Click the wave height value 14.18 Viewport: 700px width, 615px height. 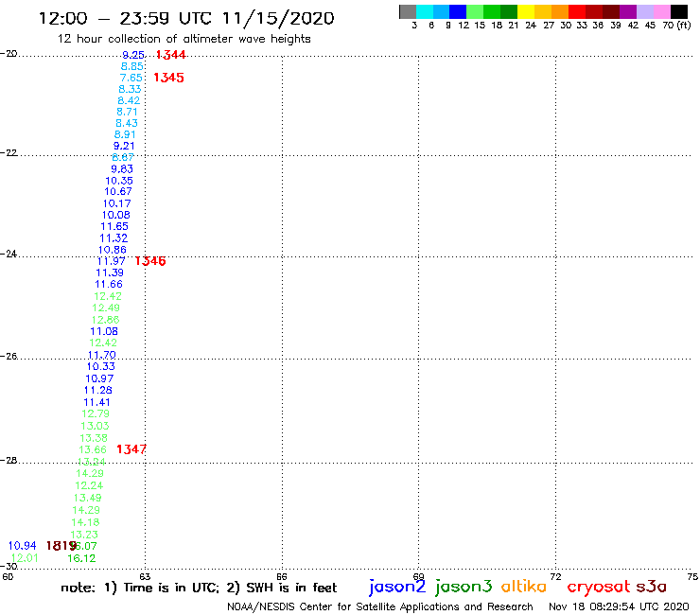pos(86,522)
